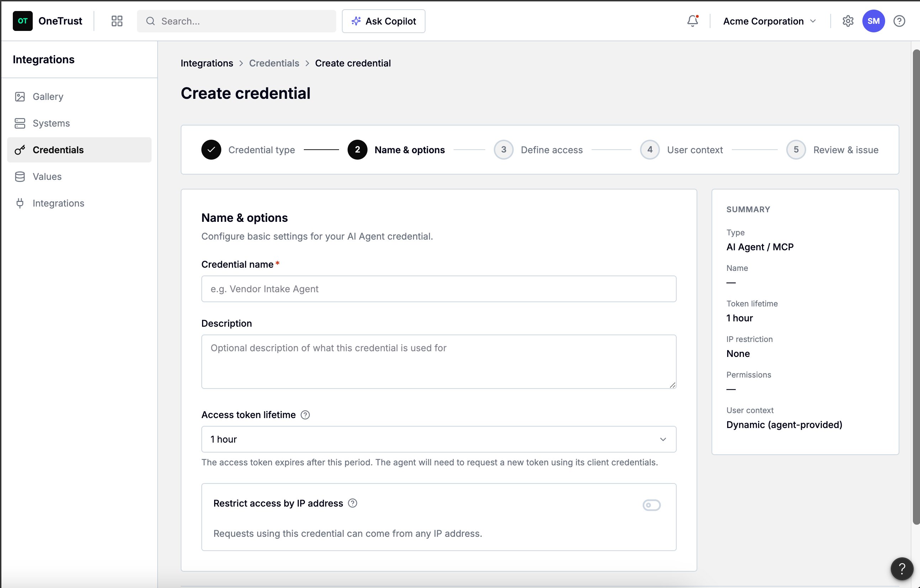Focus the top Search field

(x=237, y=21)
